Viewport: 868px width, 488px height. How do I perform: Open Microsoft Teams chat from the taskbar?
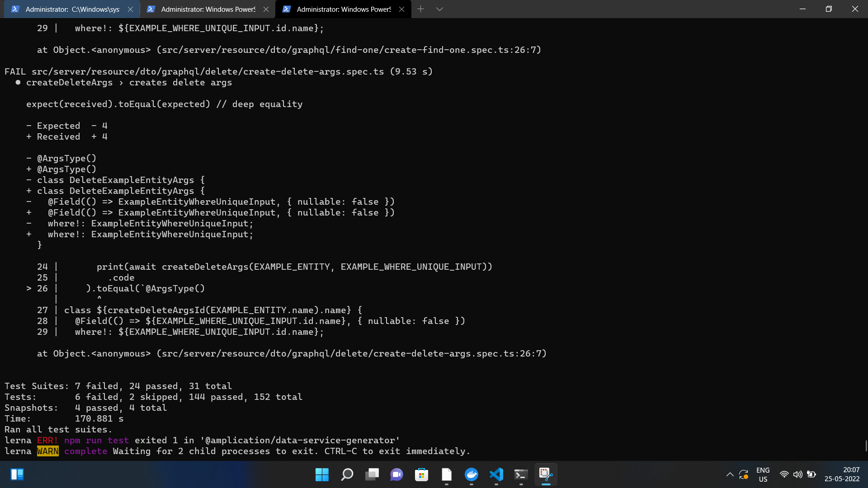tap(396, 474)
